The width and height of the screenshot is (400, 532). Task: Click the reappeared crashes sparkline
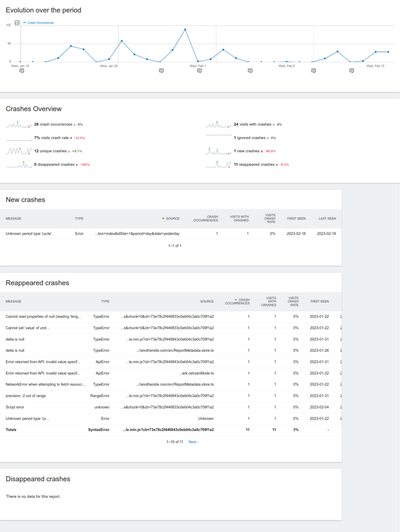218,165
